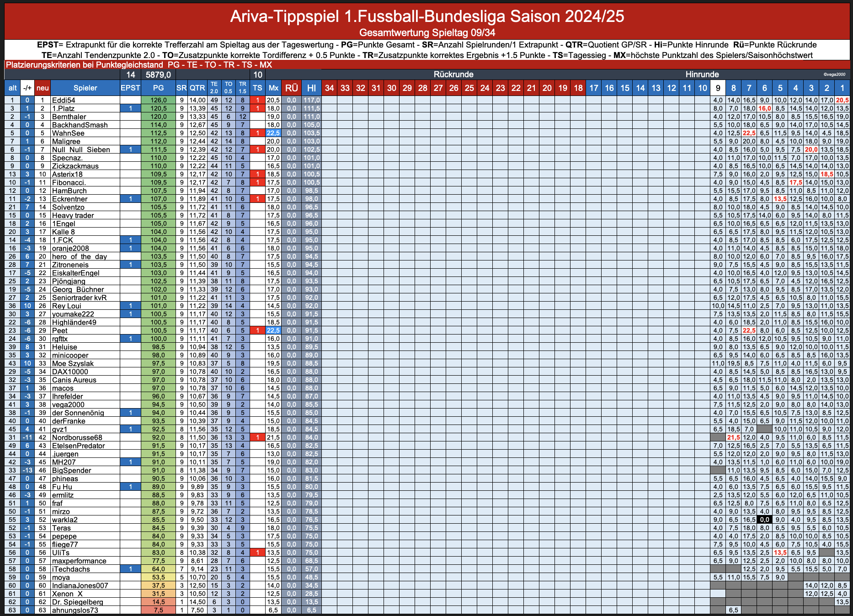The width and height of the screenshot is (853, 616).
Task: Click player name Nordborusse68
Action: 77,437
